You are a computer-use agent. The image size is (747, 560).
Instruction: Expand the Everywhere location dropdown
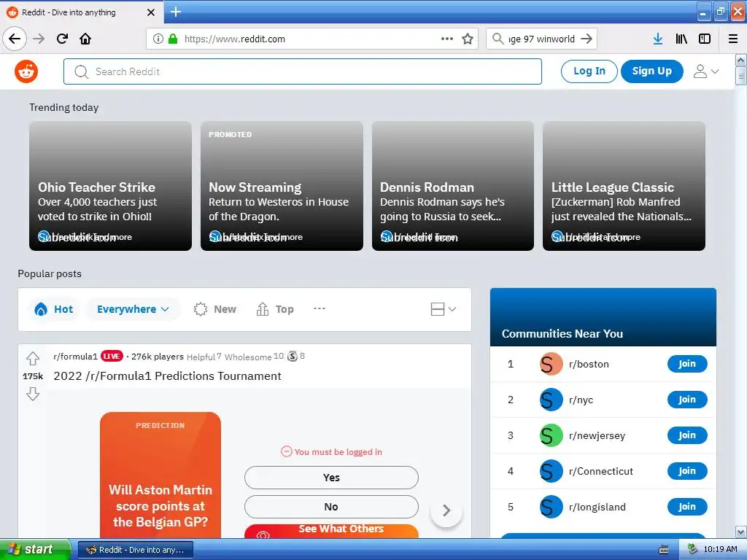[133, 309]
